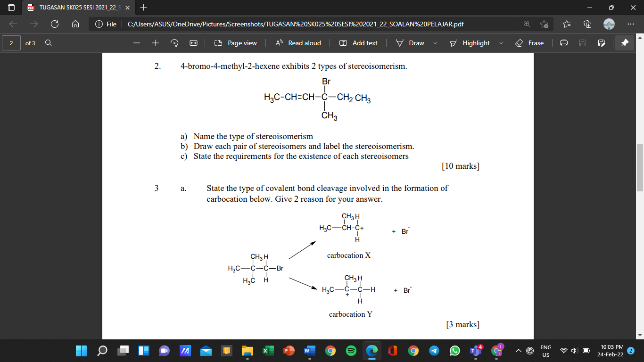This screenshot has width=644, height=362.
Task: Add this page to favorites
Action: pyautogui.click(x=545, y=24)
